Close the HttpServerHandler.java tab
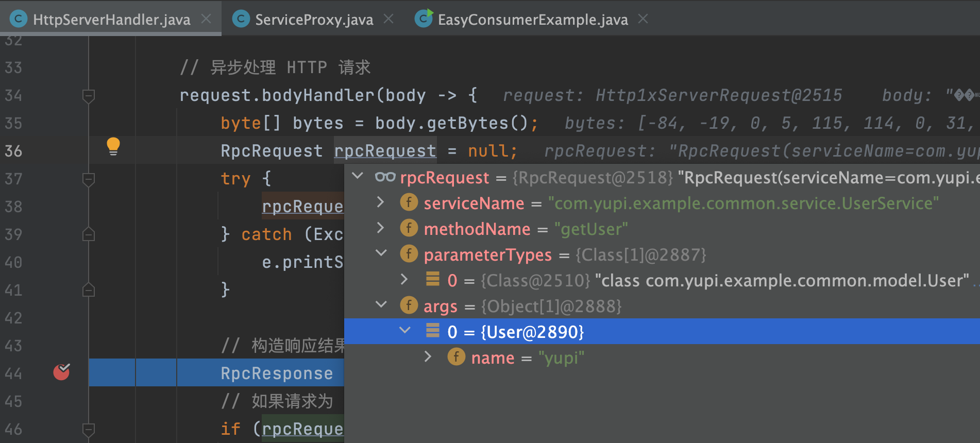 click(206, 19)
